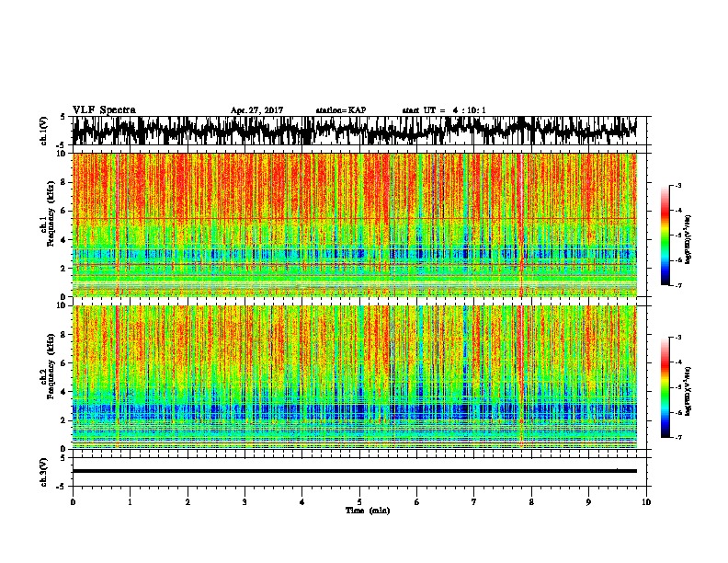The width and height of the screenshot is (728, 563).
Task: Click the 'station=KAP' label
Action: click(341, 110)
